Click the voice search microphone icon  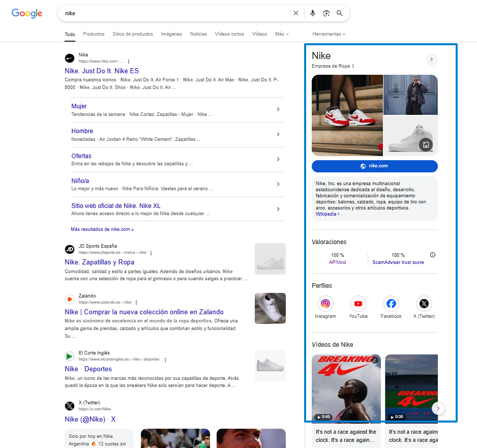312,13
